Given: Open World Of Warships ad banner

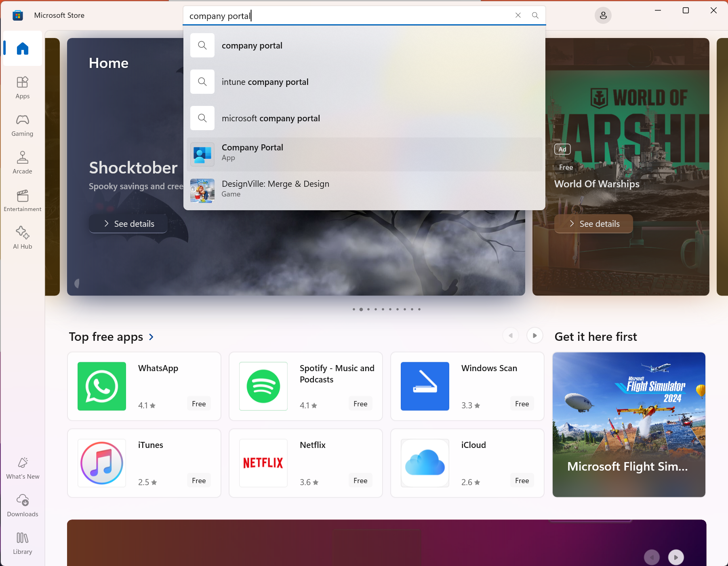Looking at the screenshot, I should point(621,167).
